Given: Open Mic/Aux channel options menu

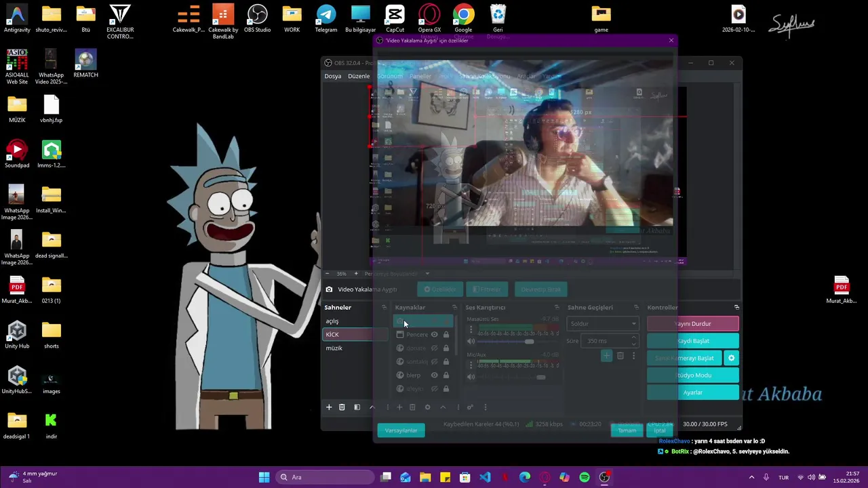Looking at the screenshot, I should tap(471, 365).
